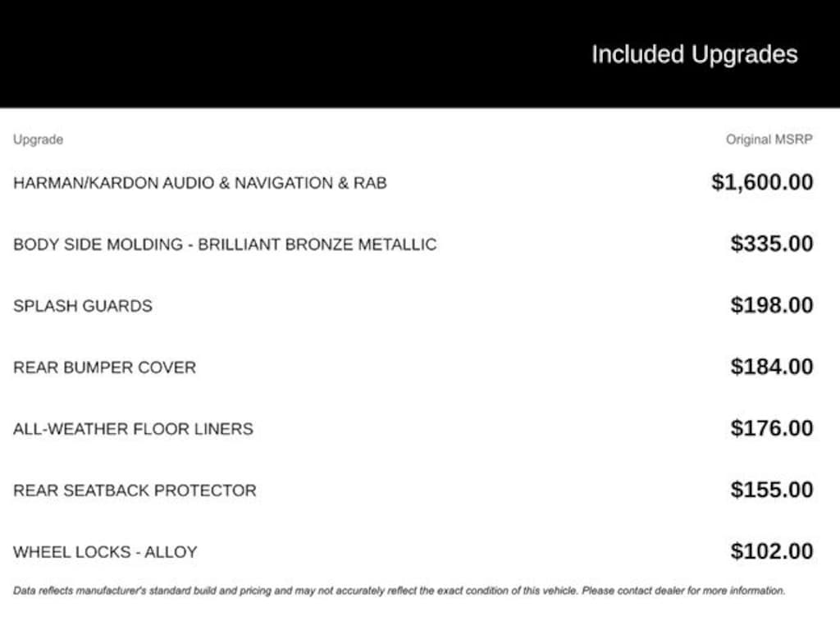Image resolution: width=840 pixels, height=630 pixels.
Task: Click the $1,600.00 price
Action: click(762, 182)
